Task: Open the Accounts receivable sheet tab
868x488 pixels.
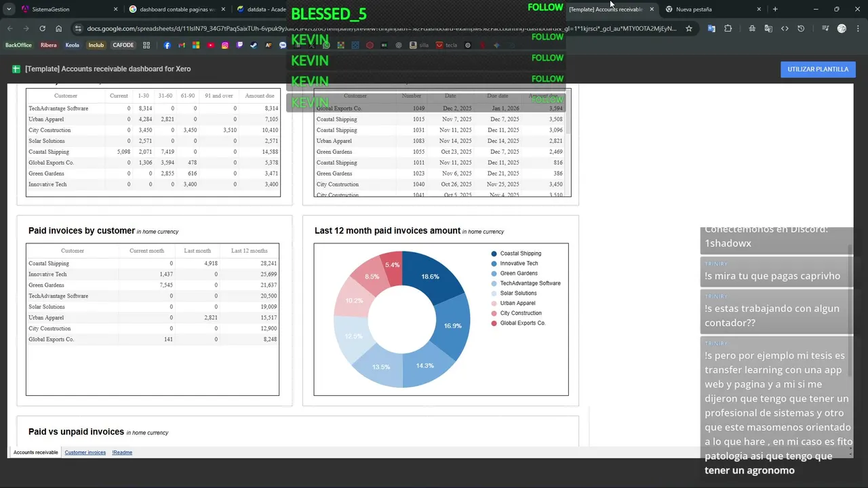Action: coord(36,452)
